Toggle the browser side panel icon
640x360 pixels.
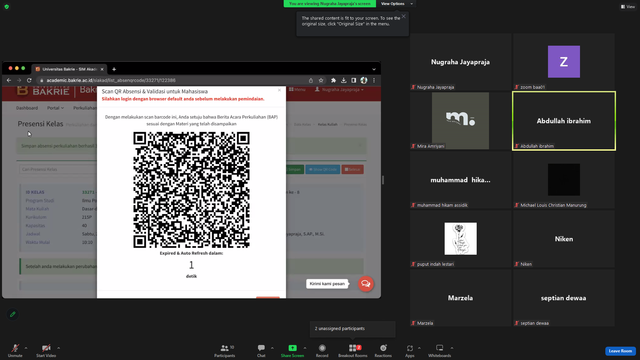tap(353, 80)
